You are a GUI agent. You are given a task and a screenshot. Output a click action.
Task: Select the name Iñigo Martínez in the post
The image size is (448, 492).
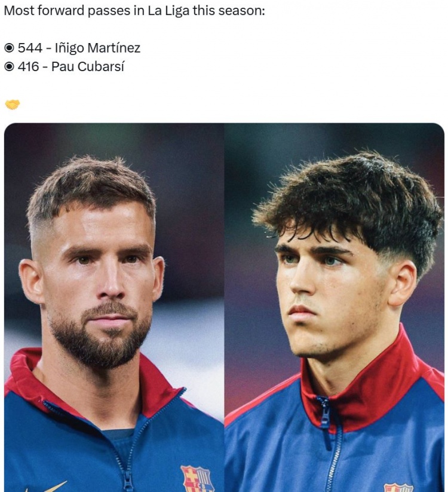[97, 48]
